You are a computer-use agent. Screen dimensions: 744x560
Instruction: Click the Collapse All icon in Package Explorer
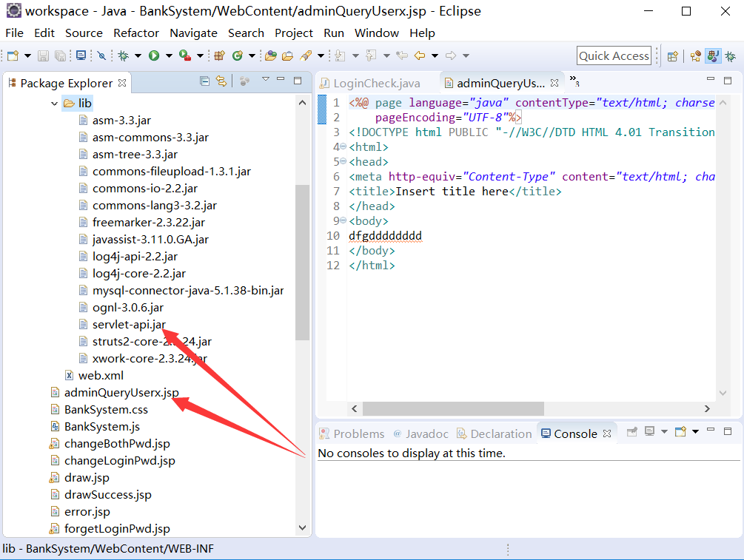(204, 81)
